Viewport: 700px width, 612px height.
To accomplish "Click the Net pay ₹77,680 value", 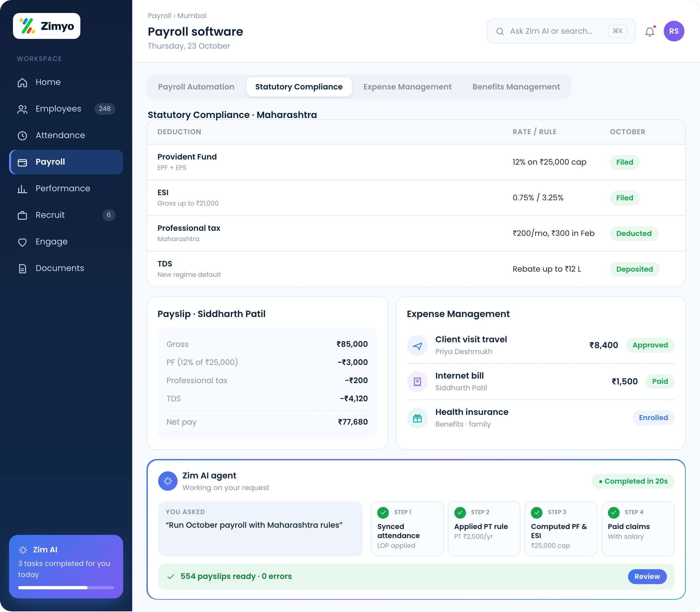I will [353, 422].
